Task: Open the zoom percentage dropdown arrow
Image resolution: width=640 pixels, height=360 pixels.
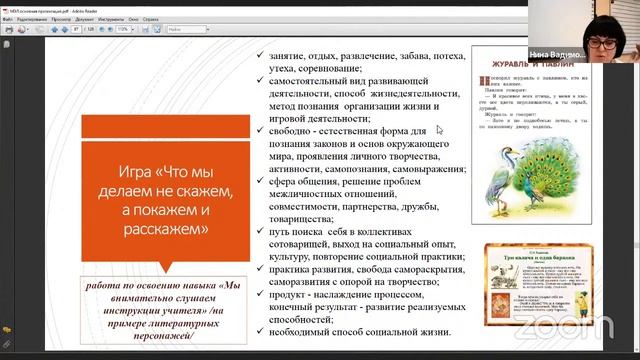Action: click(133, 29)
